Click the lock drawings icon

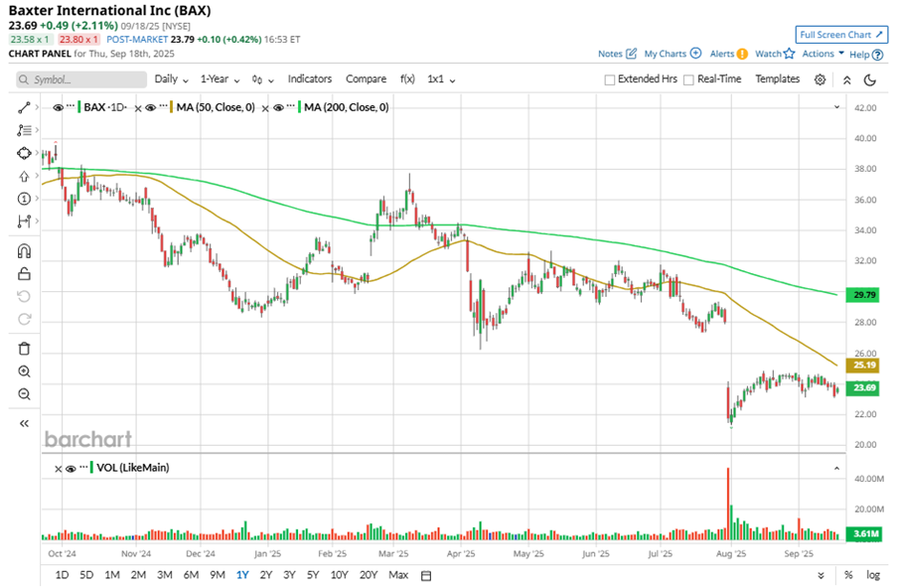click(x=24, y=274)
